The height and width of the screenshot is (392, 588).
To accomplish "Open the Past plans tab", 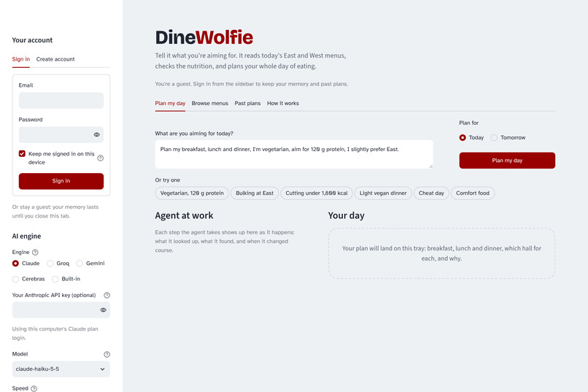I will coord(247,104).
